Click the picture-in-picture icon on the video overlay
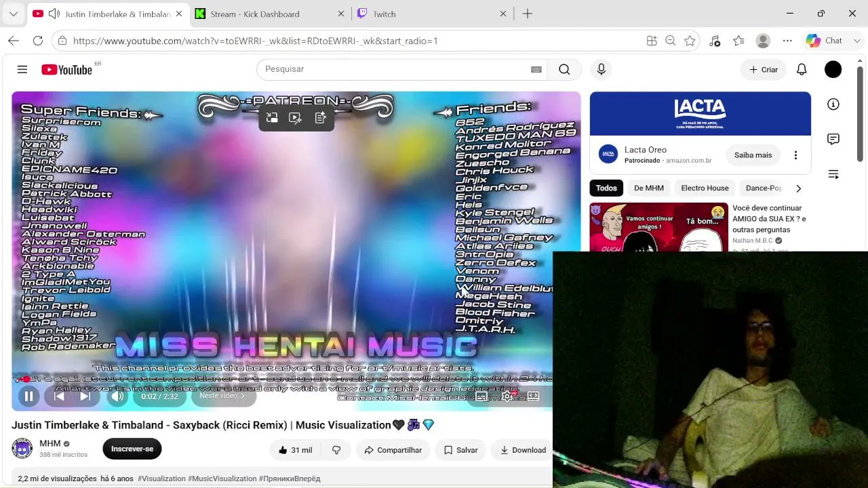This screenshot has width=868, height=488. pyautogui.click(x=272, y=118)
